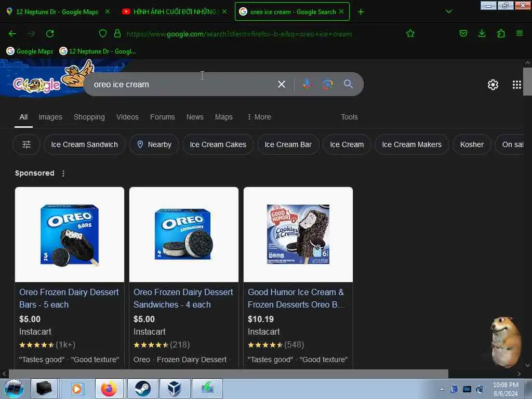Viewport: 532px width, 399px height.
Task: Start voice search with the microphone icon
Action: [307, 84]
